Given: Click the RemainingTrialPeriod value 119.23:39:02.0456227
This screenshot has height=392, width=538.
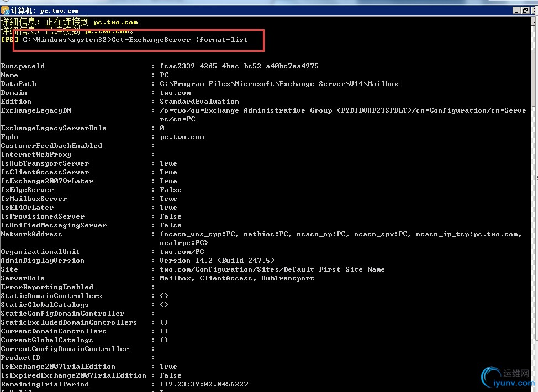Looking at the screenshot, I should point(204,384).
